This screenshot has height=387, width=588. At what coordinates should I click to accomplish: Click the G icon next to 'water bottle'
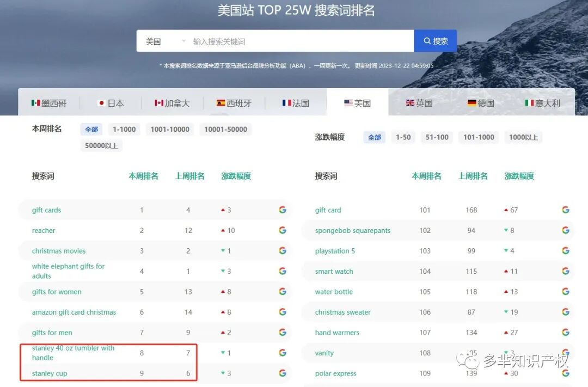coord(565,292)
